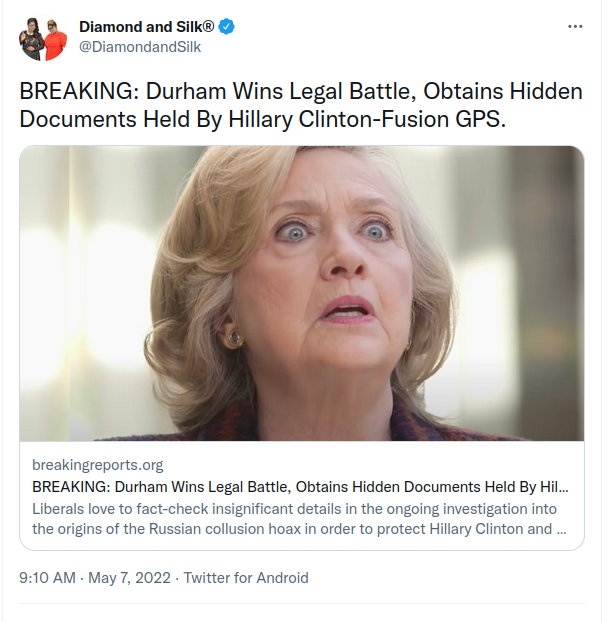Image resolution: width=609 pixels, height=622 pixels.
Task: Click the person in red in the avatar
Action: tap(54, 40)
